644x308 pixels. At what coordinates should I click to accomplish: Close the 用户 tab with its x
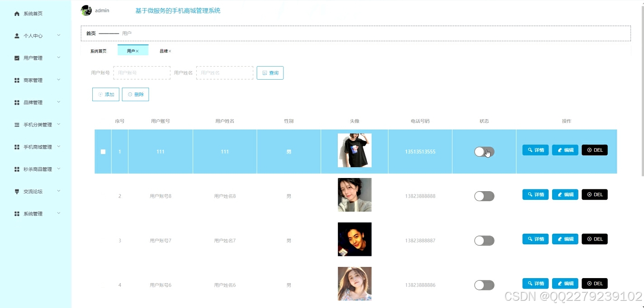[137, 51]
